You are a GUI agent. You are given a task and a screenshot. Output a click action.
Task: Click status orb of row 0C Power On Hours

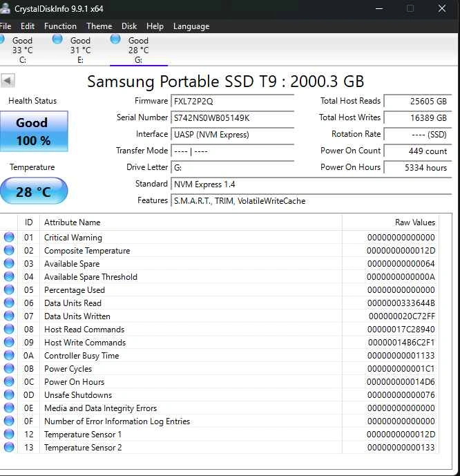click(x=9, y=381)
